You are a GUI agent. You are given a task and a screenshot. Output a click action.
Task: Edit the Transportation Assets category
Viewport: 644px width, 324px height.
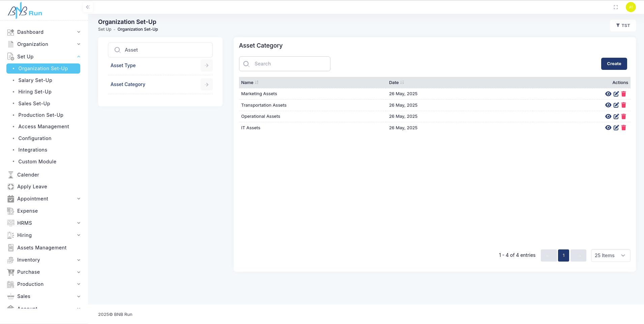pos(616,105)
